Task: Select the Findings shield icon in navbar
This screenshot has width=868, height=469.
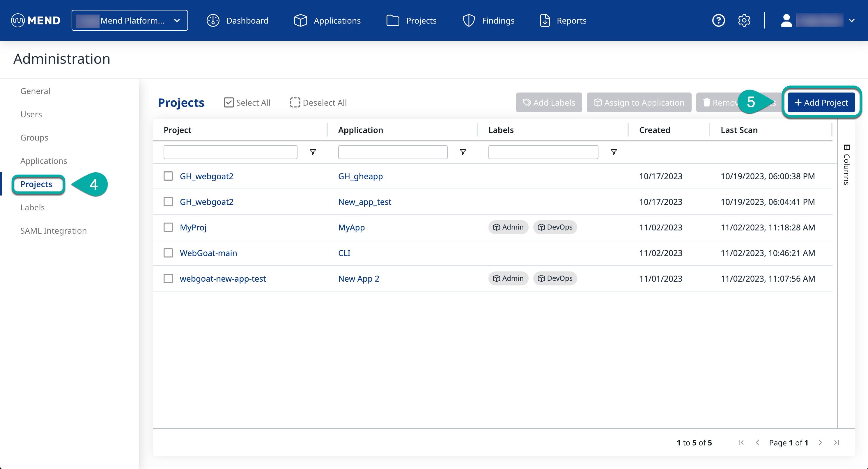Action: [x=469, y=20]
